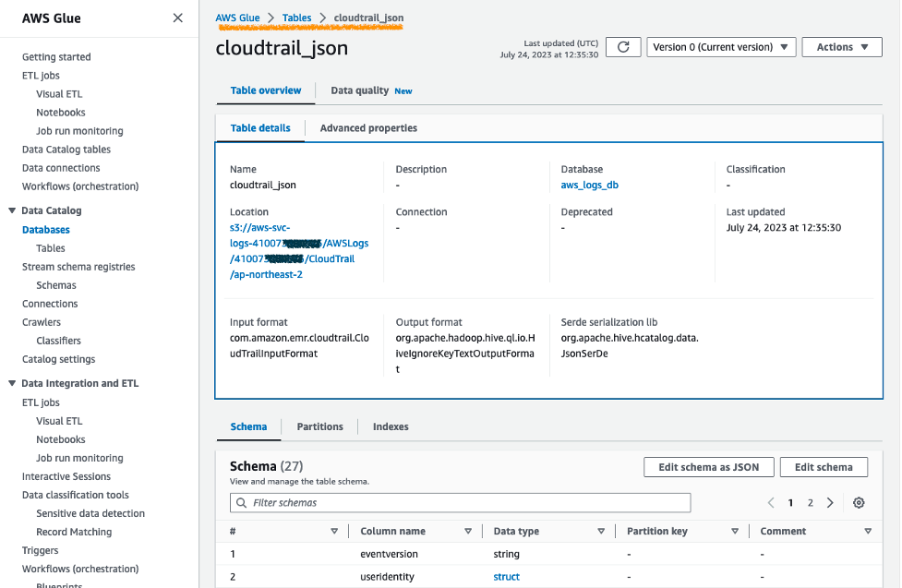This screenshot has height=588, width=902.
Task: Sort by Data type arrow
Action: click(601, 531)
